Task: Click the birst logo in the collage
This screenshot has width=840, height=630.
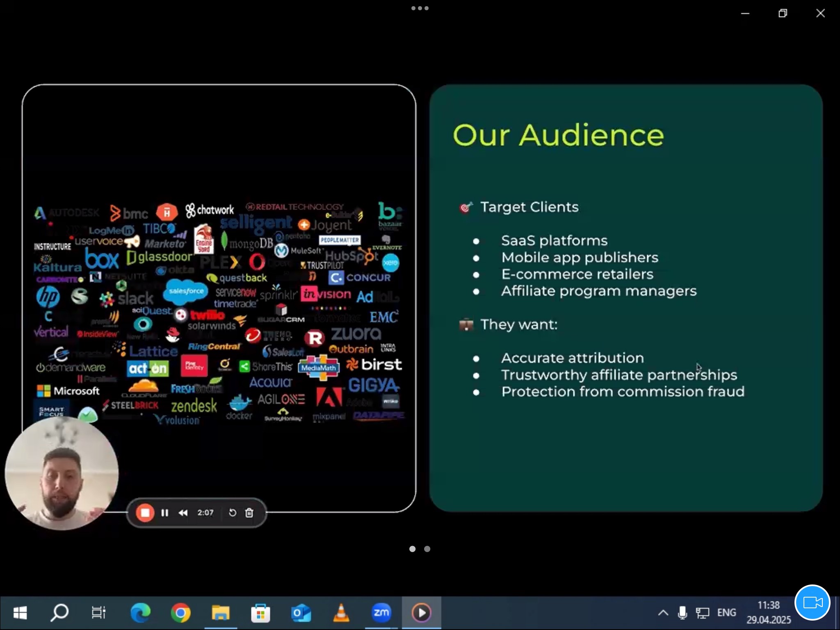Action: click(x=374, y=365)
